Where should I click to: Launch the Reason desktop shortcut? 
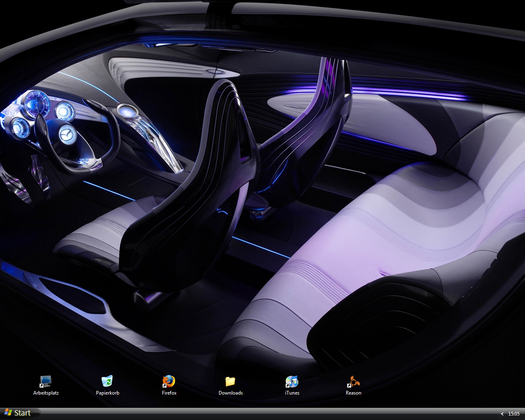point(353,381)
